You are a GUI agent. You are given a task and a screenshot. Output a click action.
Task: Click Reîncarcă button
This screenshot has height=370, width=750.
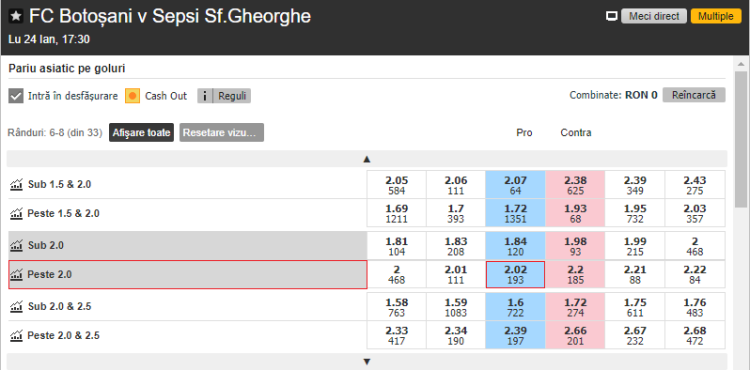(694, 95)
